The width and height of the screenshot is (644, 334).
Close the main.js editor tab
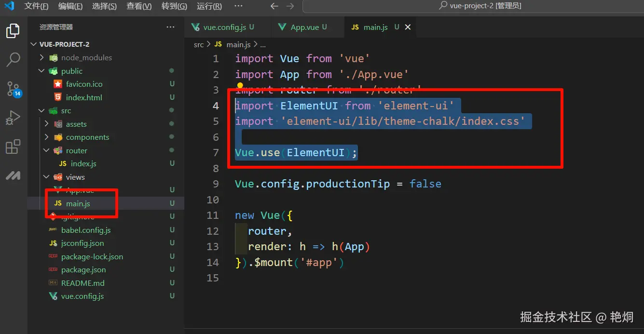click(408, 27)
